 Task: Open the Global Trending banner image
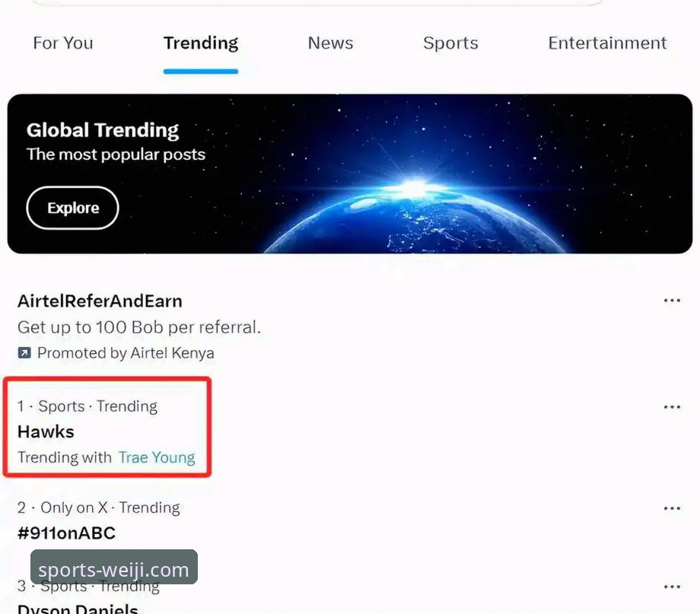pyautogui.click(x=350, y=173)
